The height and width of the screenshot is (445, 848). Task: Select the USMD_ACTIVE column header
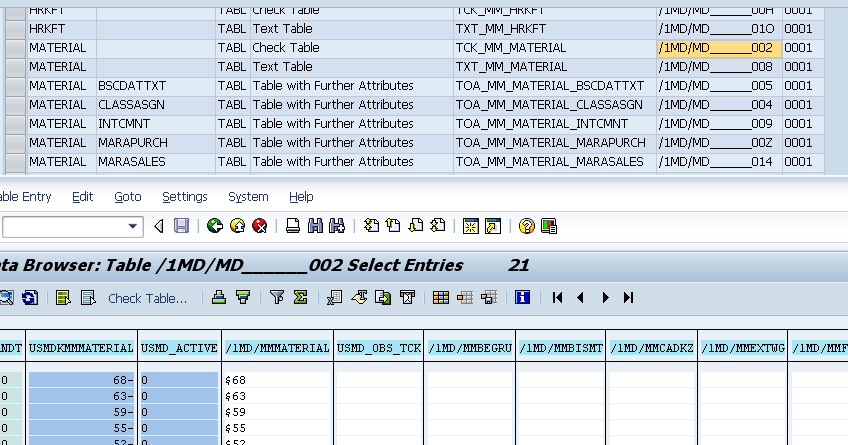(x=180, y=348)
